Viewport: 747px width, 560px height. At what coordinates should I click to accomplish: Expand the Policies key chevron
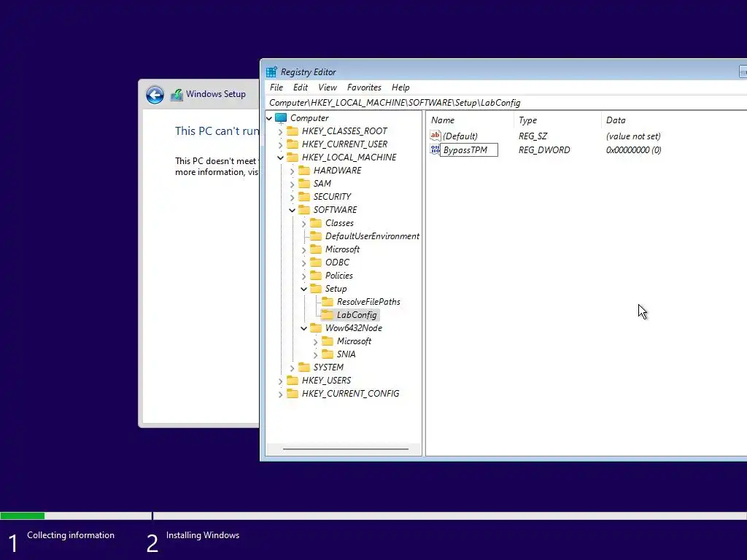tap(304, 276)
